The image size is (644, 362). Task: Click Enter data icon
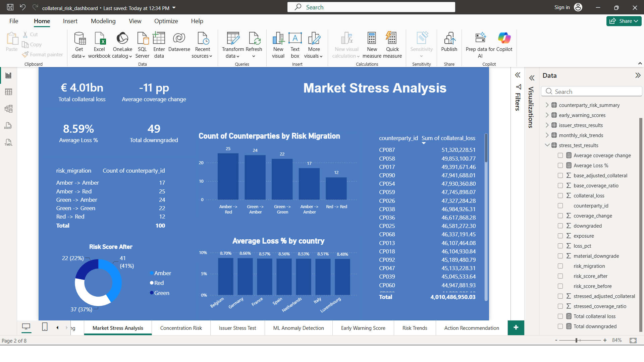[159, 38]
